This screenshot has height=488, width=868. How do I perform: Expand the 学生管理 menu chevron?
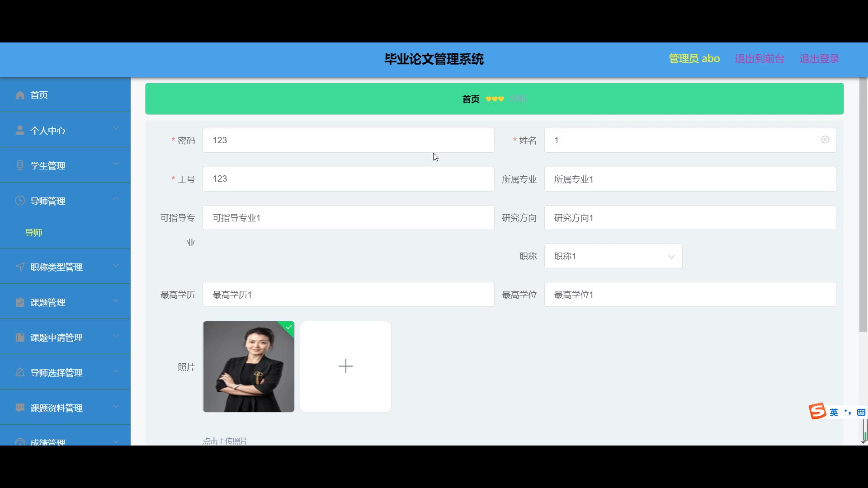point(116,164)
